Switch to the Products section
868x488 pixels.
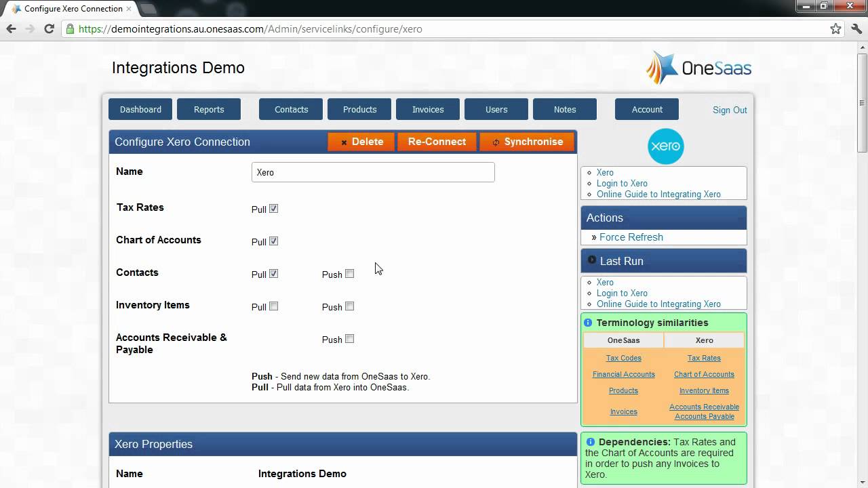coord(359,109)
